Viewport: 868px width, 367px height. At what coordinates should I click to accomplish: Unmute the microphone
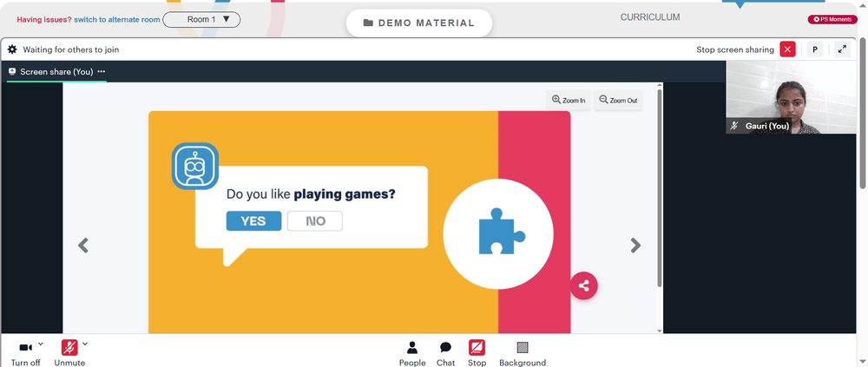tap(69, 353)
